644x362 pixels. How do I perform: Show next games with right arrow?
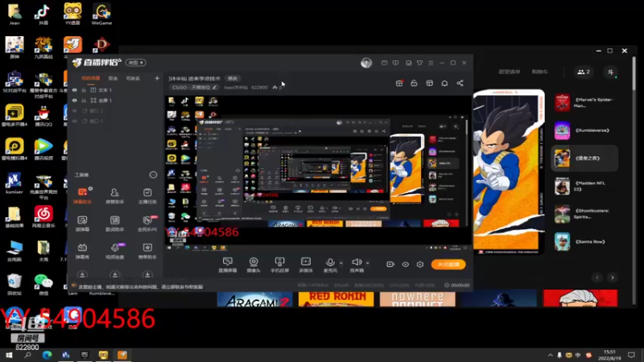[x=613, y=278]
